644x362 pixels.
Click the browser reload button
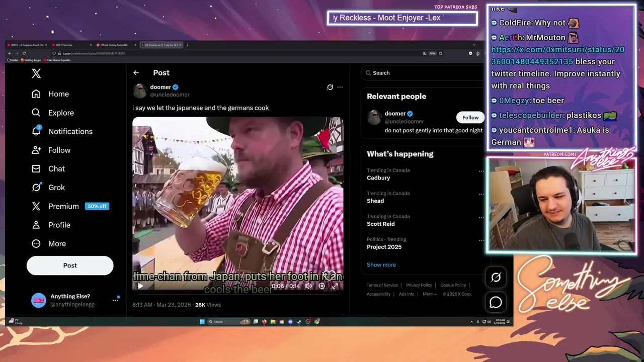(x=24, y=53)
